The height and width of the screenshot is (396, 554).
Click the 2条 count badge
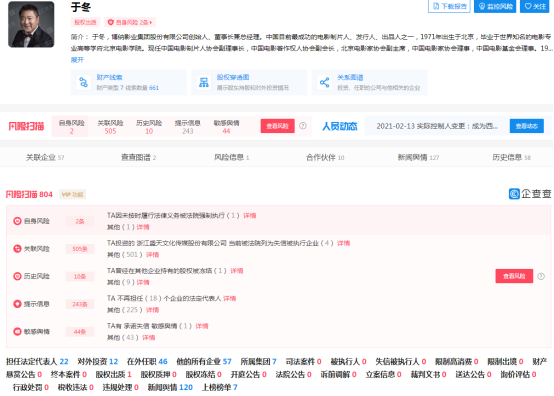(x=80, y=221)
